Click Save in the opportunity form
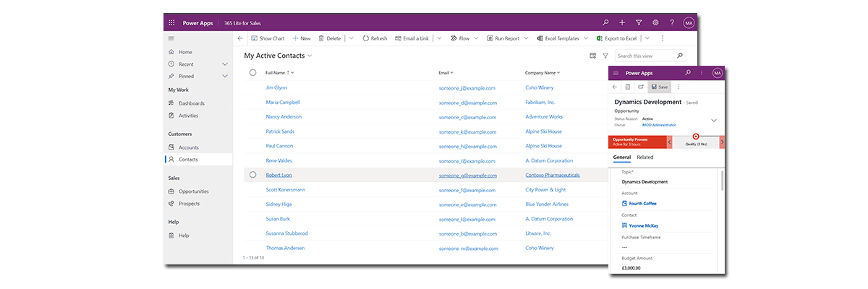Image resolution: width=868 pixels, height=289 pixels. 659,87
